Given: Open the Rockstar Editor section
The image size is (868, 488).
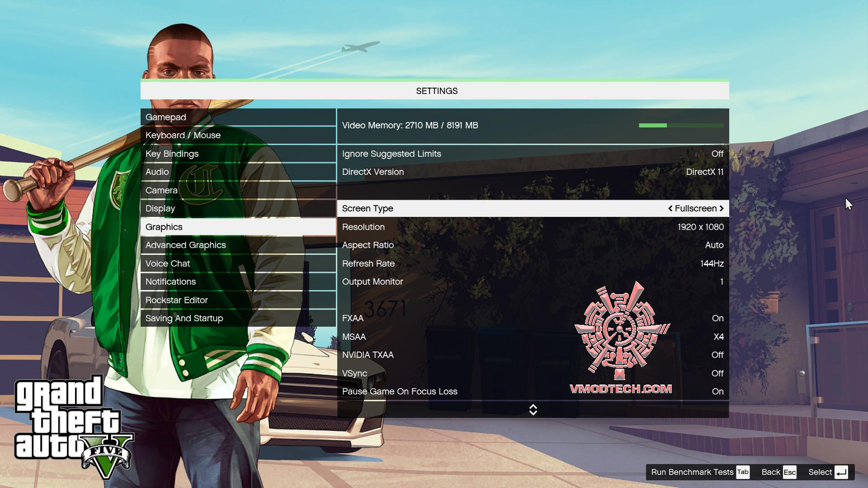Looking at the screenshot, I should coord(176,300).
